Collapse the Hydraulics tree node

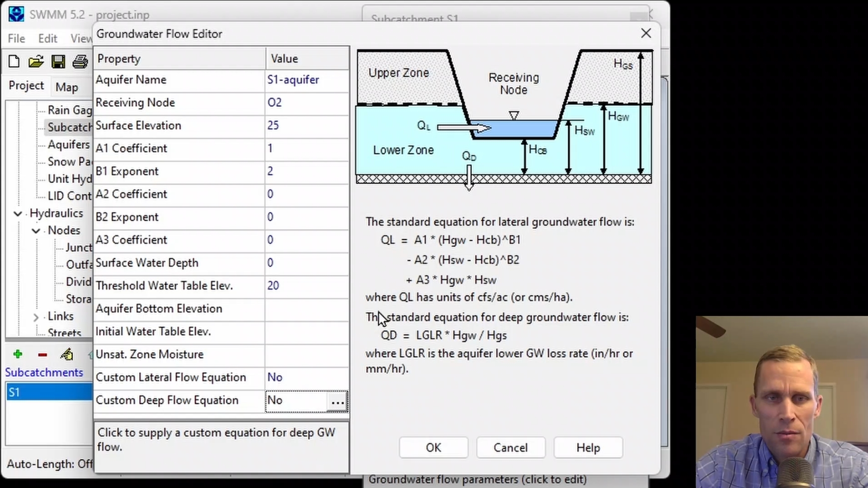(18, 214)
